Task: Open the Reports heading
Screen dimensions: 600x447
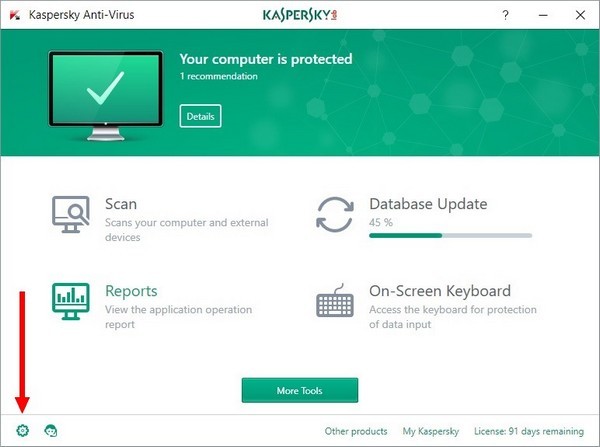Action: pyautogui.click(x=131, y=291)
